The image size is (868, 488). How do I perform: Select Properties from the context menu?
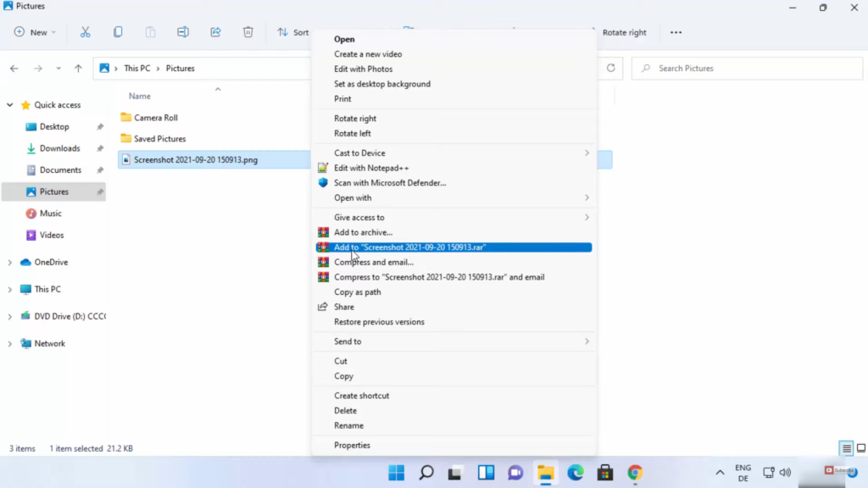(352, 445)
